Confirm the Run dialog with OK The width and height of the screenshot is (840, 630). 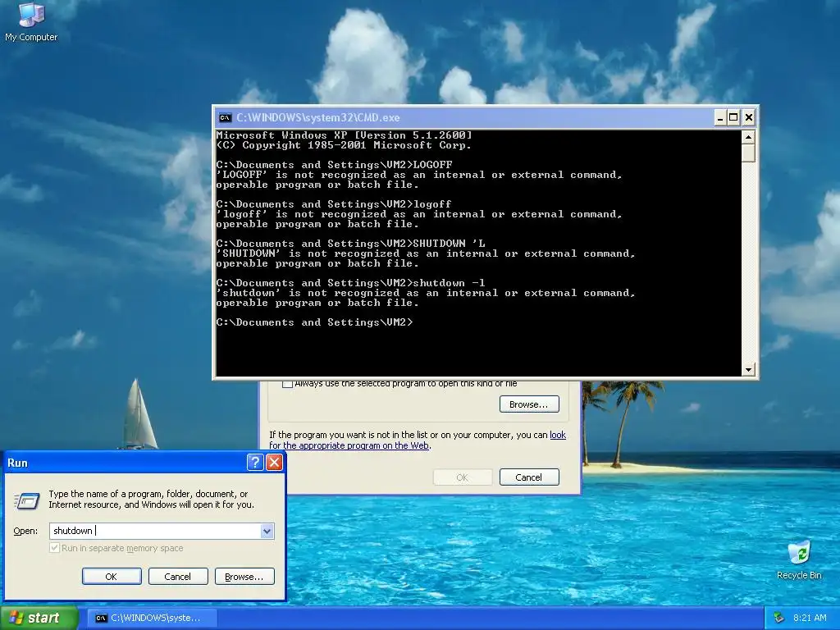click(x=112, y=577)
